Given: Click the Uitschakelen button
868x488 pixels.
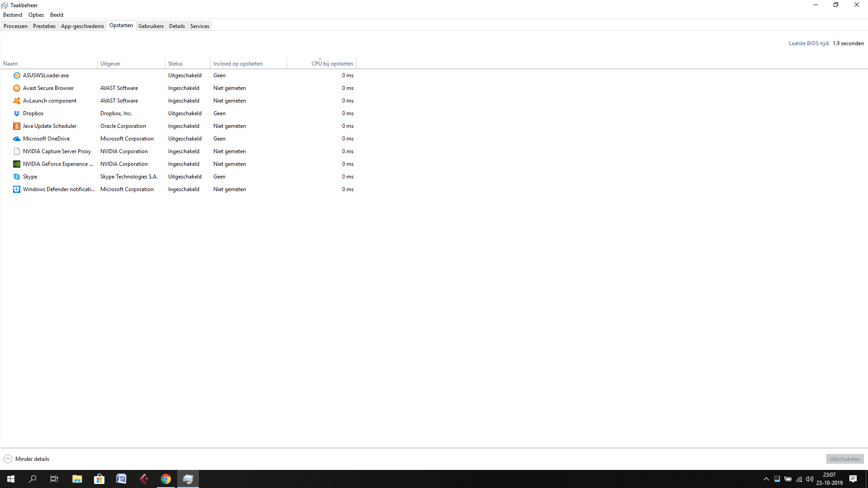Looking at the screenshot, I should (844, 459).
